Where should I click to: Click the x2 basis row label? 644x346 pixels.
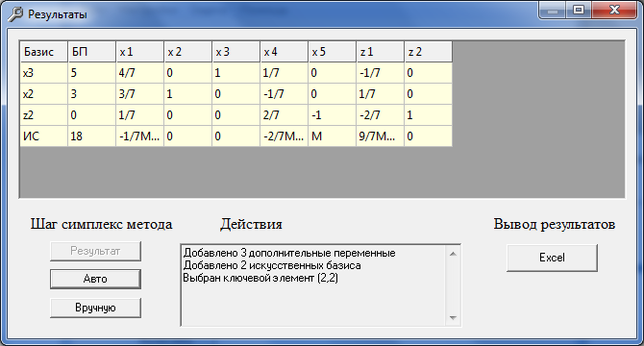(x=43, y=94)
